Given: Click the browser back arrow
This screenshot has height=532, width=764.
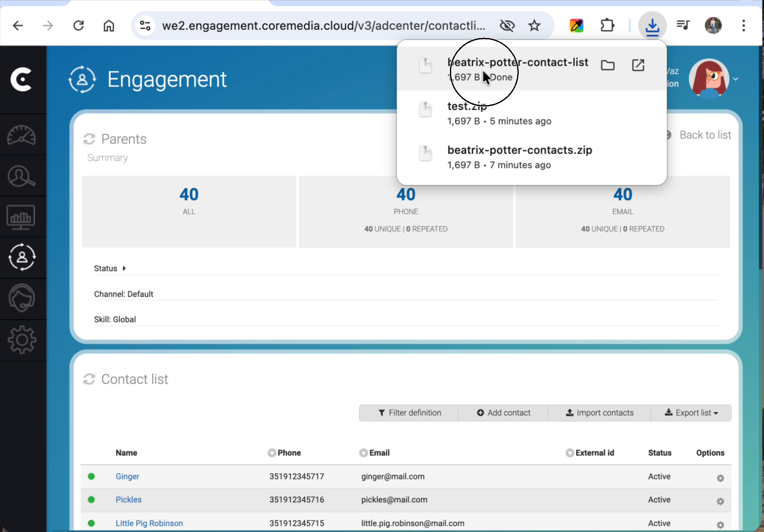Looking at the screenshot, I should (18, 26).
